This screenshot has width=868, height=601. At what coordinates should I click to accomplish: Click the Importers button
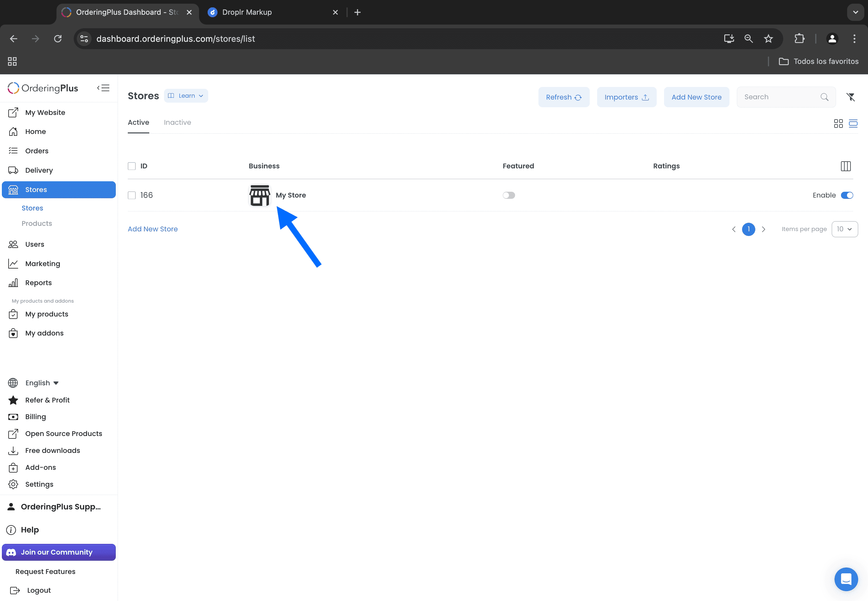tap(626, 97)
